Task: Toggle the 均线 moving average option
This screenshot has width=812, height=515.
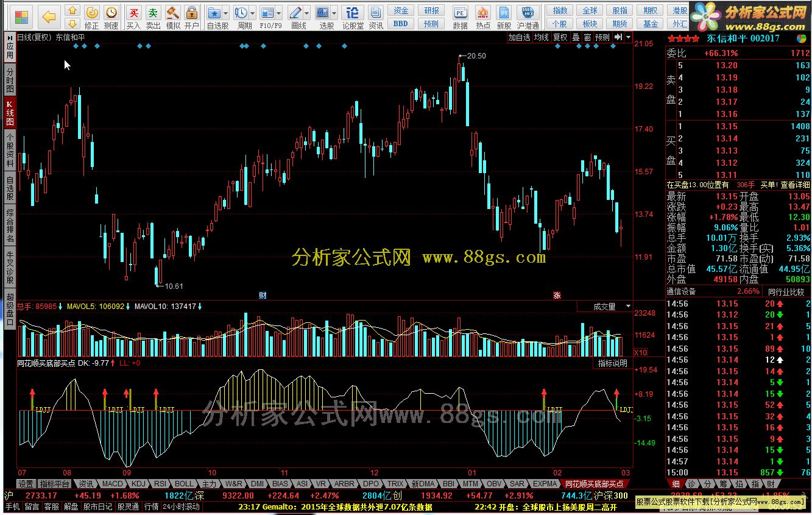Action: [x=541, y=37]
